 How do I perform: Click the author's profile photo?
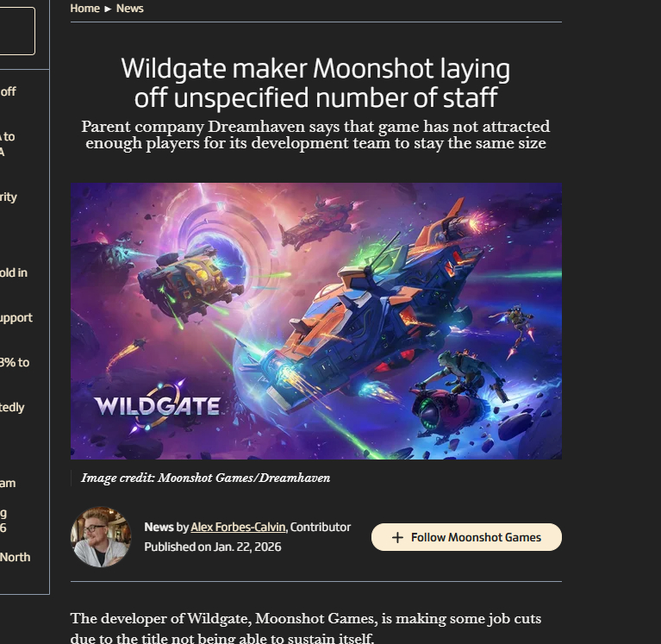[x=100, y=536]
